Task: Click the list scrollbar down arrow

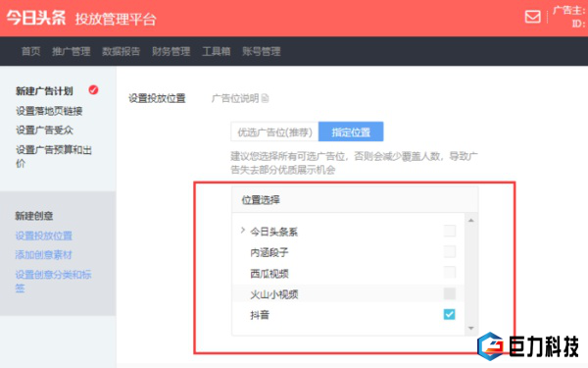Action: tap(471, 329)
